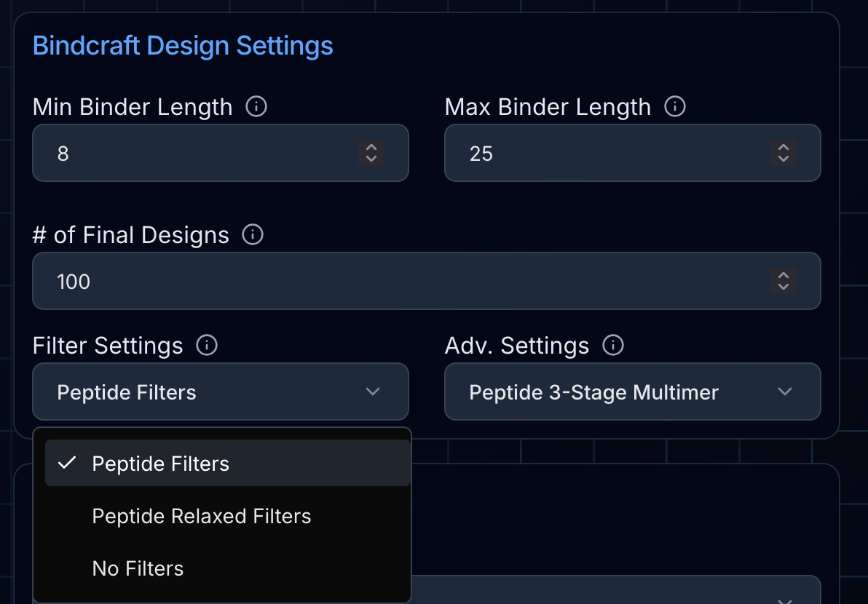The image size is (868, 604).
Task: Collapse the Filter Settings dropdown
Action: coord(221,392)
